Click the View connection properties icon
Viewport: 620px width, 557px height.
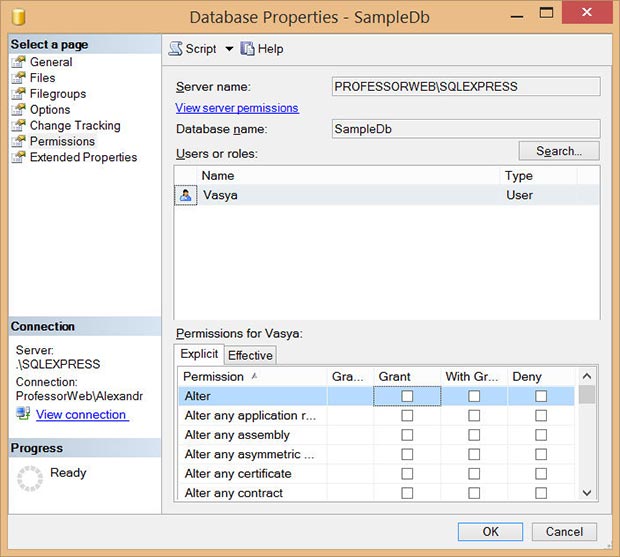[x=23, y=414]
